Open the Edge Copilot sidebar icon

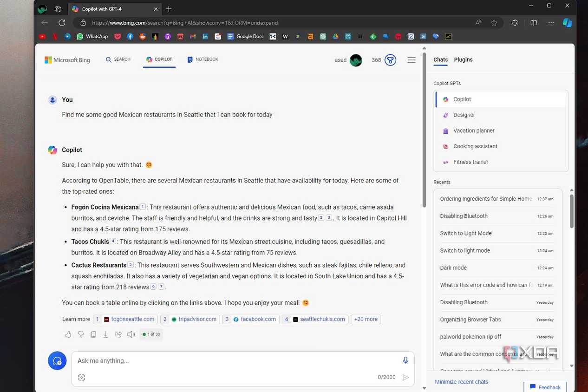click(567, 22)
